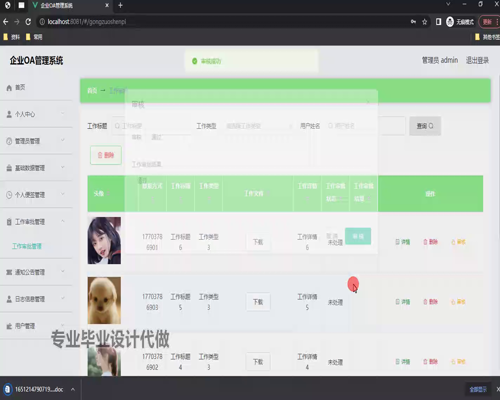Viewport: 500px width, 400px height.
Task: Click the 个人中心 person icon
Action: 9,114
